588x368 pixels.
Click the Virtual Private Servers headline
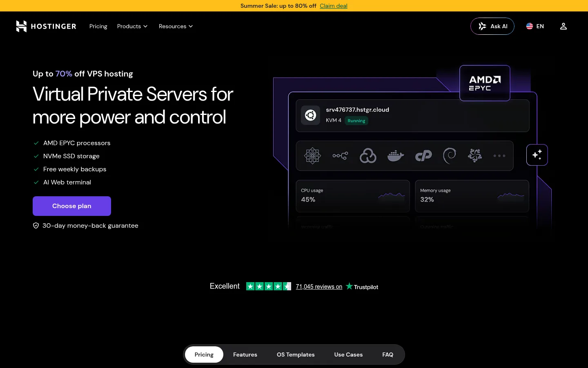point(133,105)
